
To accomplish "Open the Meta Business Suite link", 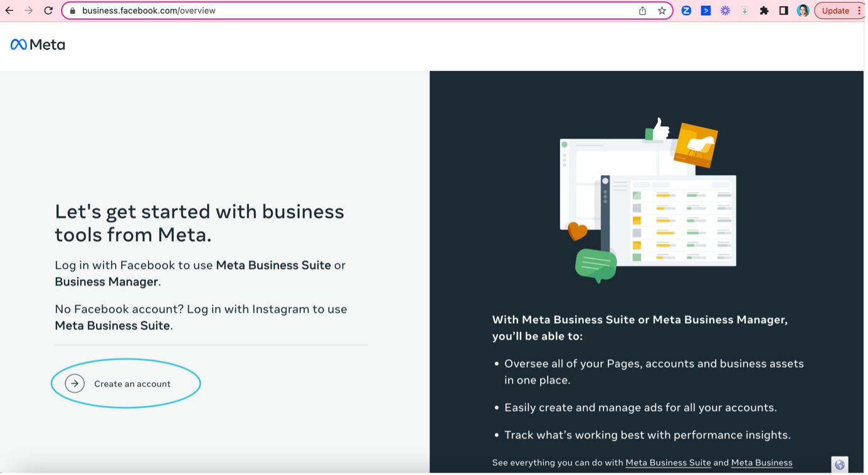I will click(x=668, y=462).
